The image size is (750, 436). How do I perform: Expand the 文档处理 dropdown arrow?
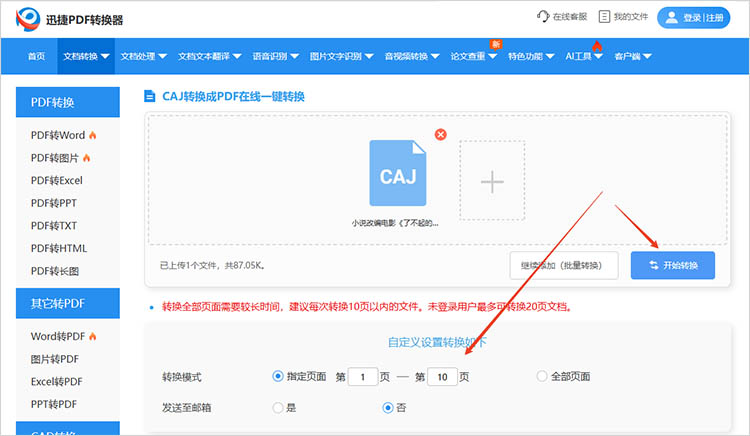(163, 56)
